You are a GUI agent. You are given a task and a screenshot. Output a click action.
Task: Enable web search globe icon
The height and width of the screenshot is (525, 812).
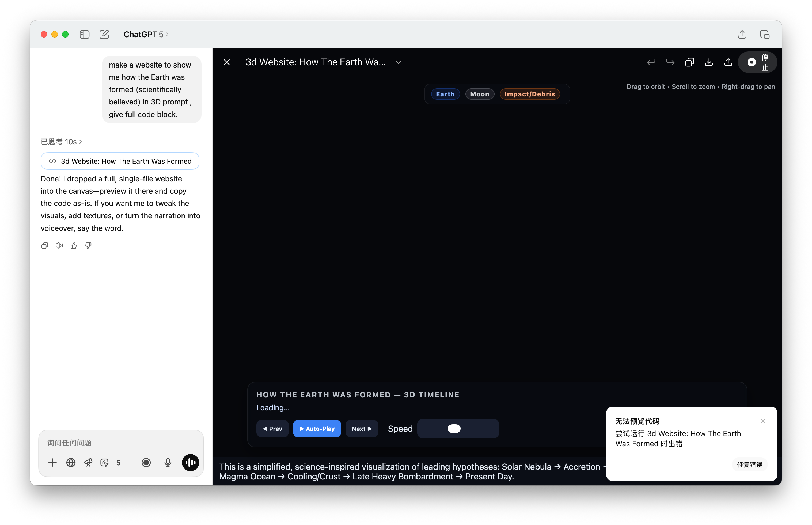click(71, 463)
